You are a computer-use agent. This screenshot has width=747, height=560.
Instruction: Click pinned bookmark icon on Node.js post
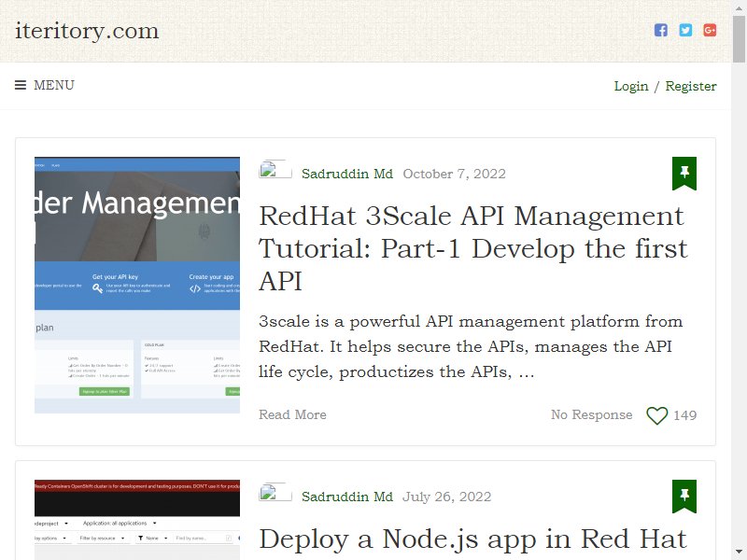[x=684, y=497]
